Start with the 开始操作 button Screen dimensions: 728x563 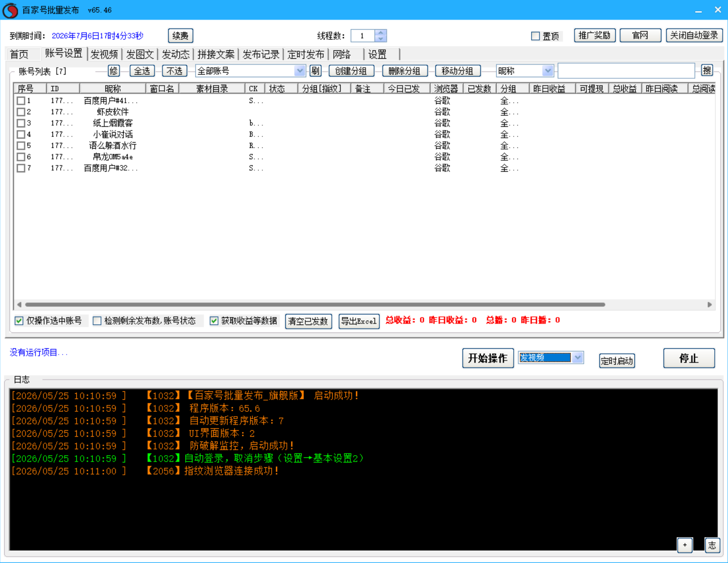tap(488, 358)
